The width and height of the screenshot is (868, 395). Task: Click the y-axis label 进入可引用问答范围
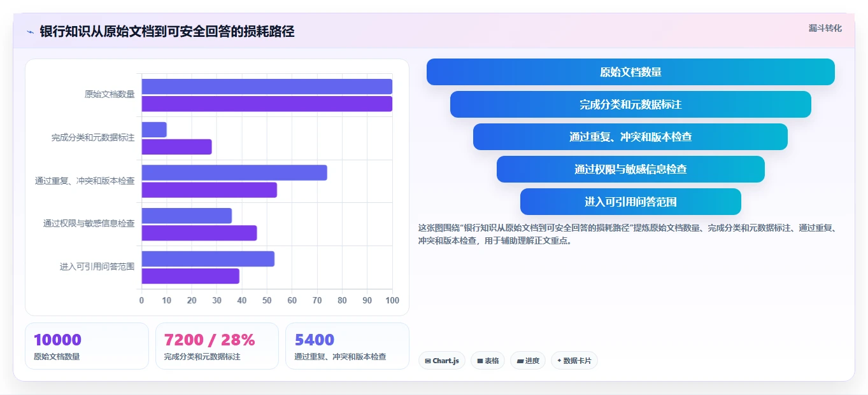tap(97, 267)
